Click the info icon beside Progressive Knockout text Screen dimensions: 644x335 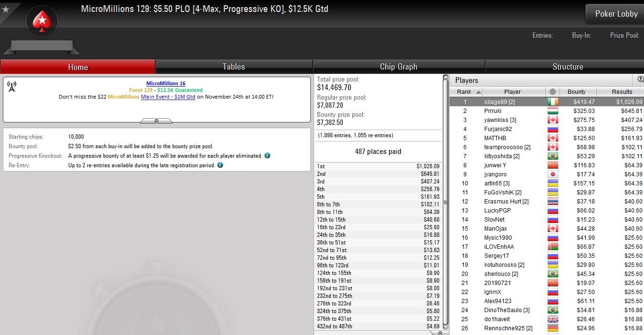click(x=267, y=155)
